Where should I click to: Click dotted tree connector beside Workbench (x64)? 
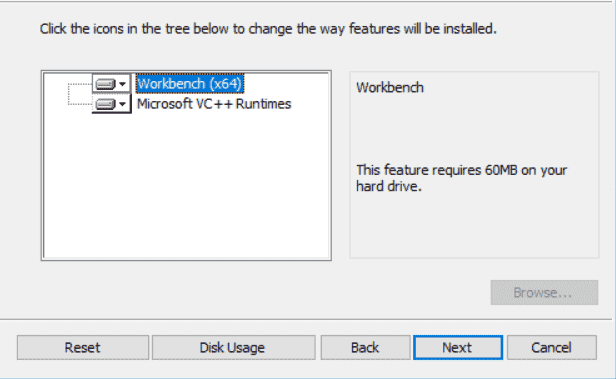point(80,84)
